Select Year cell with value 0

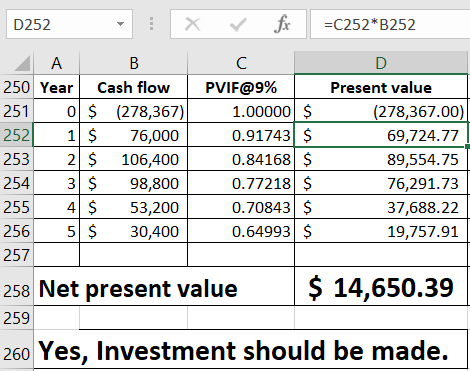click(57, 111)
